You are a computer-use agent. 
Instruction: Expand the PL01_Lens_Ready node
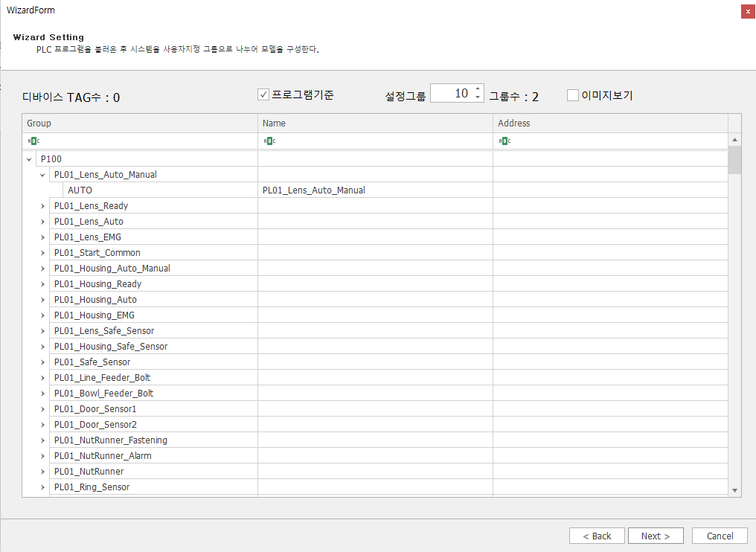click(x=42, y=206)
